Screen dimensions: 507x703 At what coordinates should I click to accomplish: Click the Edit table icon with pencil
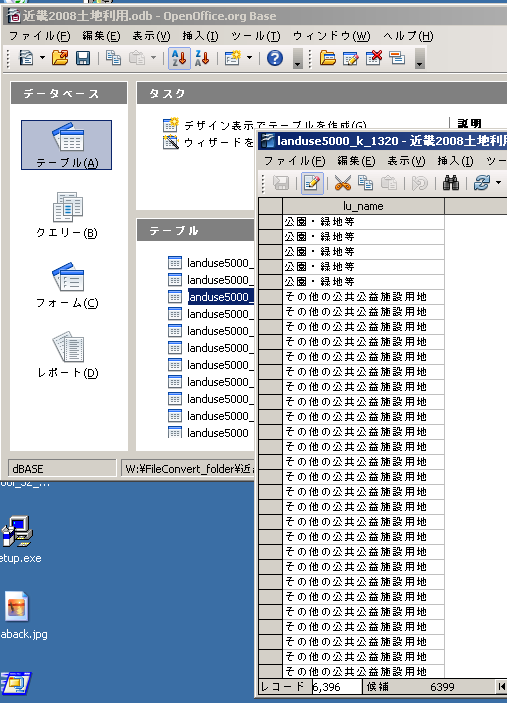click(x=351, y=58)
